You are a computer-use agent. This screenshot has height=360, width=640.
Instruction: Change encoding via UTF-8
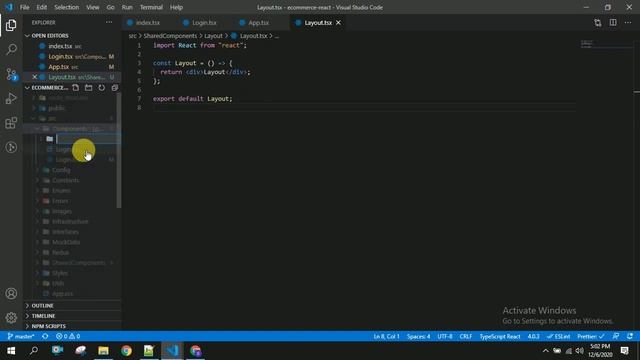point(445,337)
